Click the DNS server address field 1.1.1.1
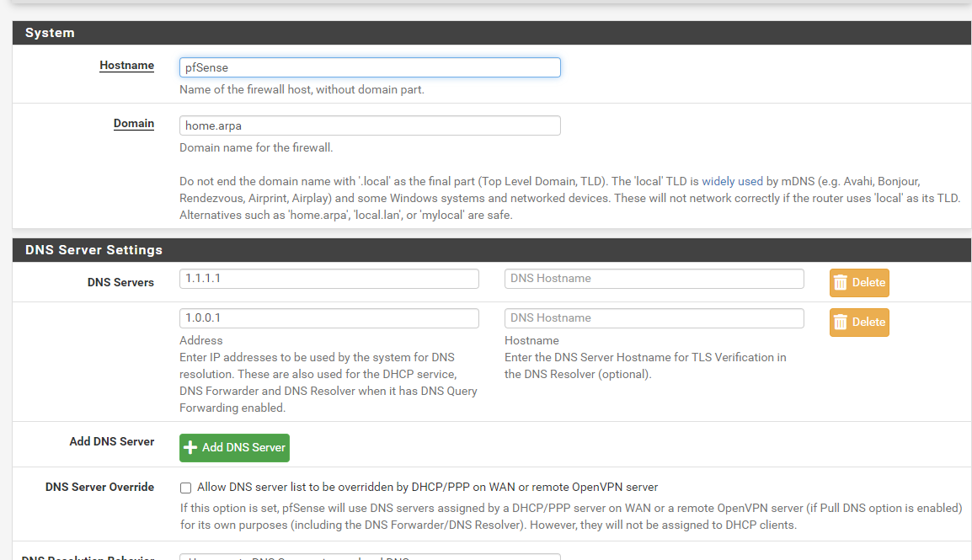972x560 pixels. coord(329,279)
